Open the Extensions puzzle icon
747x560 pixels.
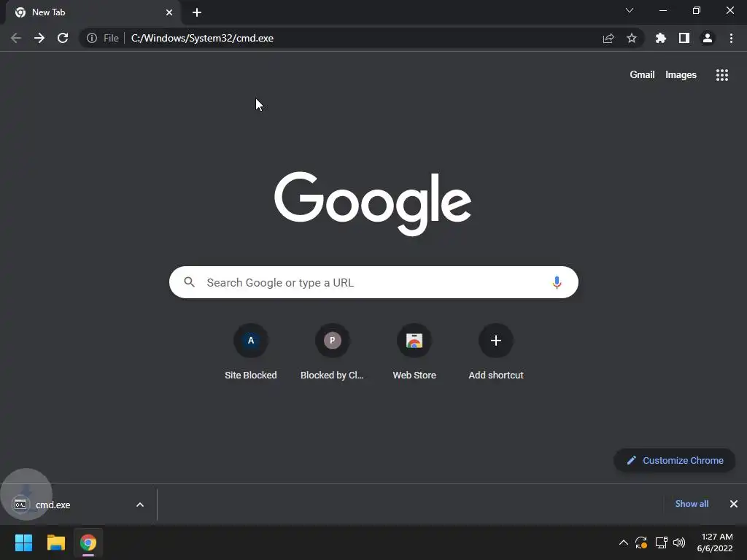[x=661, y=38]
